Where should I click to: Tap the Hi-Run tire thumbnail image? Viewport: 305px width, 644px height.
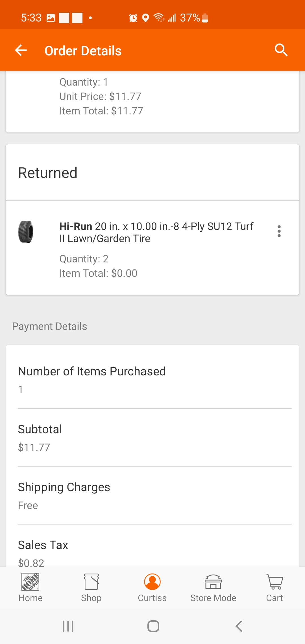26,232
